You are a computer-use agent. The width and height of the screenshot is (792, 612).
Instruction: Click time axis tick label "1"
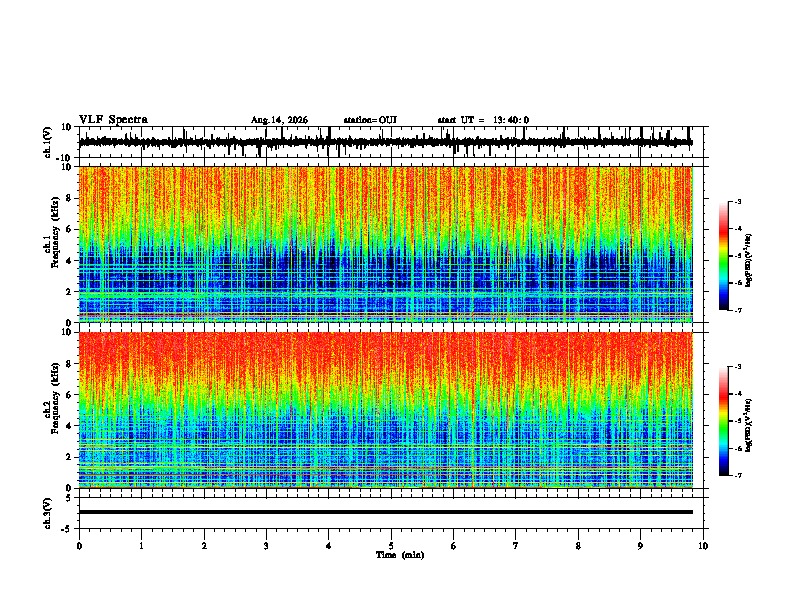pos(141,546)
